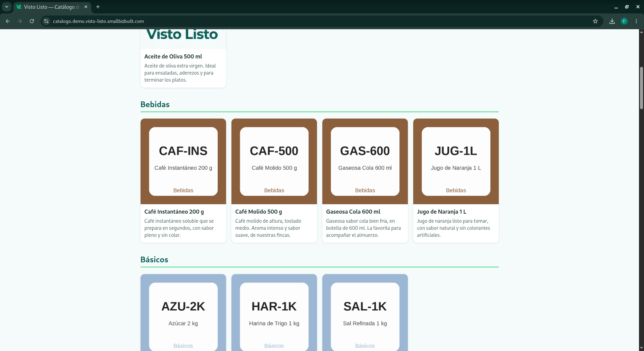Click the olive oil description text
Viewport: 644px width, 351px height.
coord(180,73)
